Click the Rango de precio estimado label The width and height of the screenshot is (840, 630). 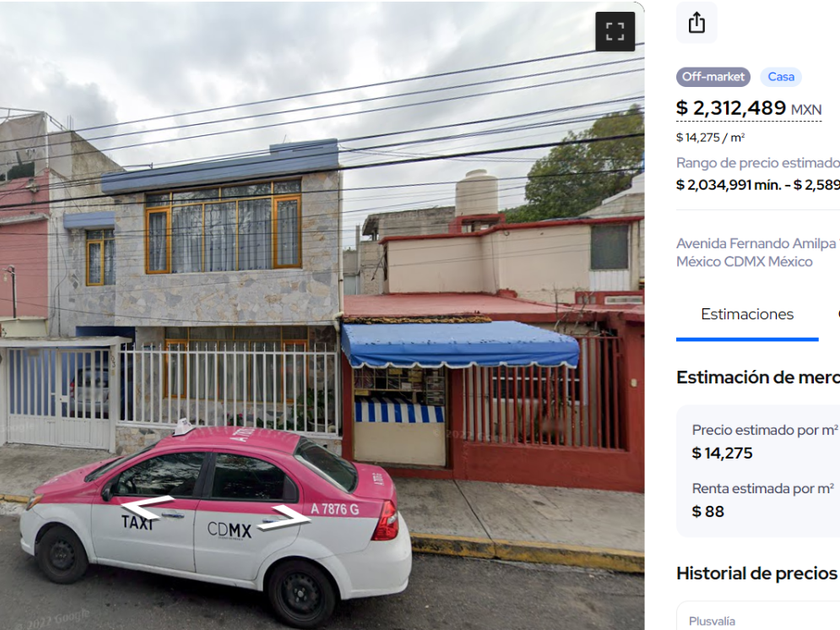click(x=758, y=163)
